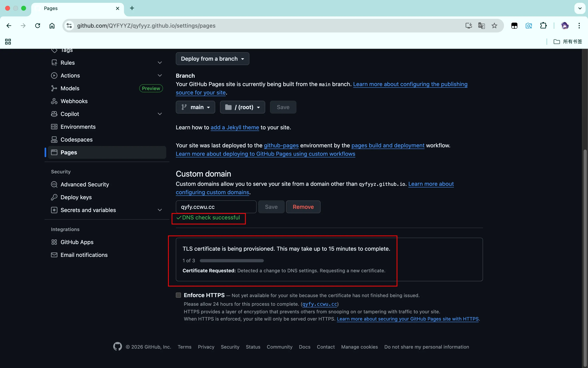The image size is (588, 368).
Task: Click the Deploy keys key icon
Action: 54,197
